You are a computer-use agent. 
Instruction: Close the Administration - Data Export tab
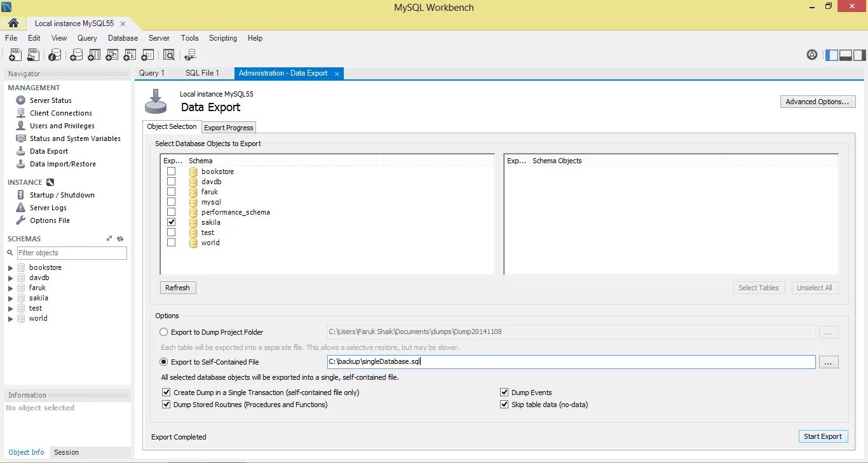click(x=337, y=74)
